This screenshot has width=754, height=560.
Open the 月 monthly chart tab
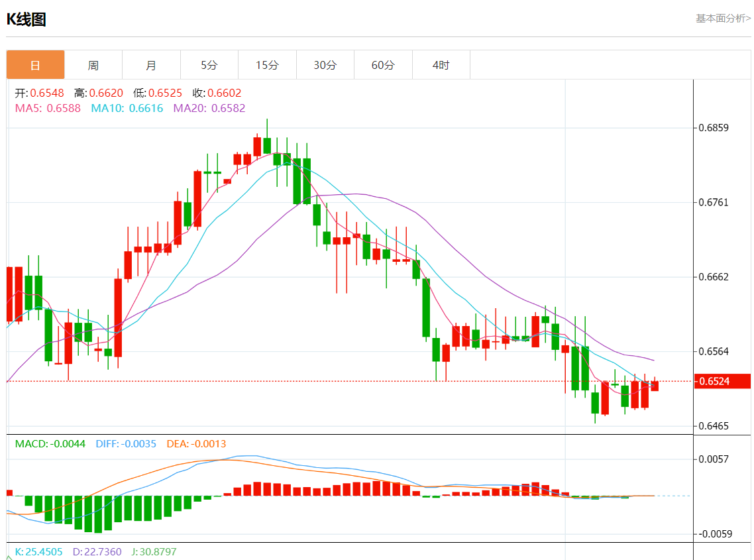point(151,65)
